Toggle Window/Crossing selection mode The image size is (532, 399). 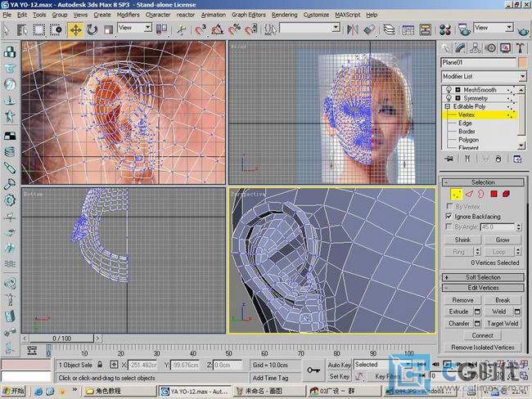tap(56, 29)
